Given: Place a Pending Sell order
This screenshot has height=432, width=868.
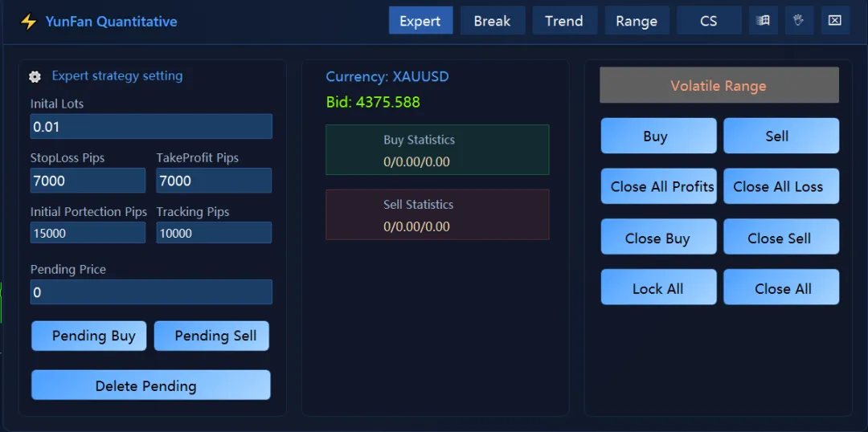Looking at the screenshot, I should pyautogui.click(x=211, y=336).
